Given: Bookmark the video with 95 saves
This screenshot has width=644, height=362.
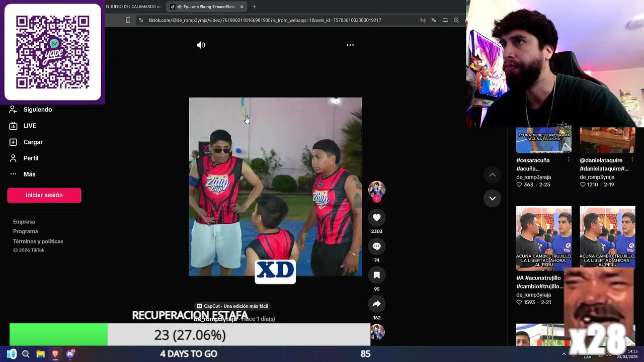Looking at the screenshot, I should tap(376, 275).
